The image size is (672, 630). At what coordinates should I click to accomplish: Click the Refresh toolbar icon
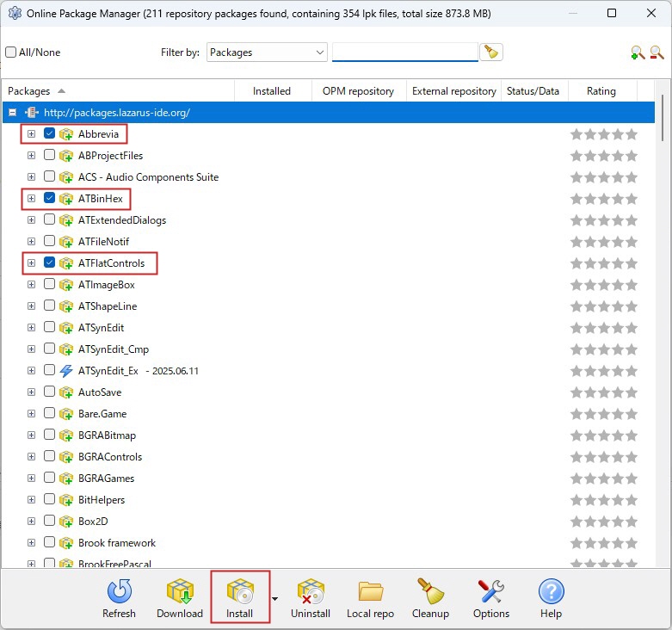click(x=119, y=598)
